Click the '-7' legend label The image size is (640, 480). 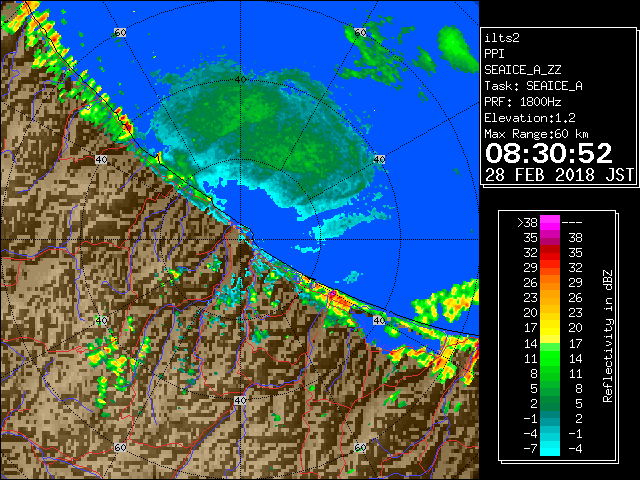pos(530,449)
